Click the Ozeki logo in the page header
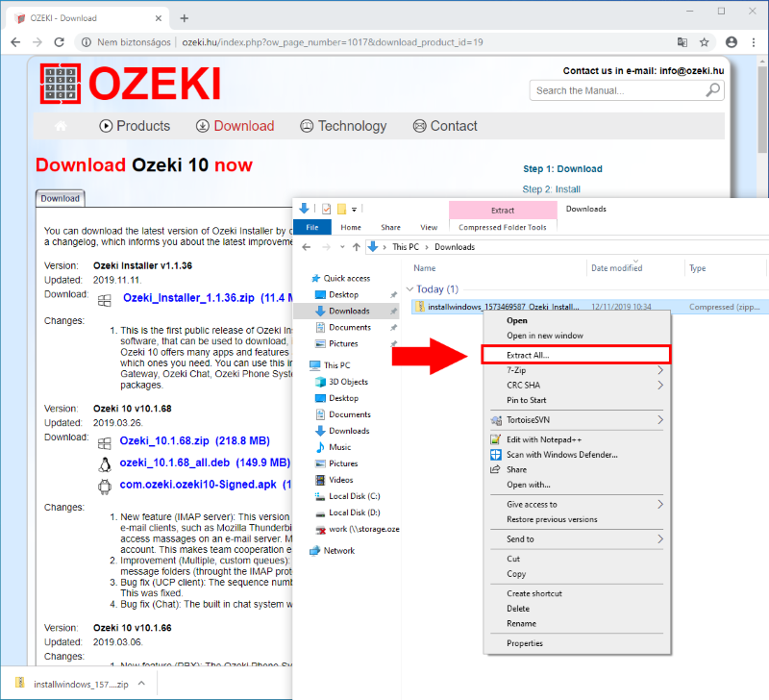This screenshot has width=769, height=700. click(131, 84)
